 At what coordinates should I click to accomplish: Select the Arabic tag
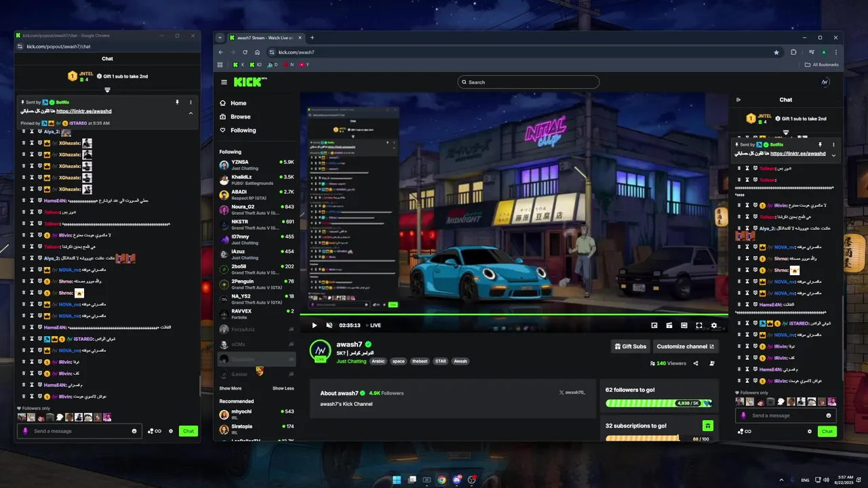click(x=378, y=361)
